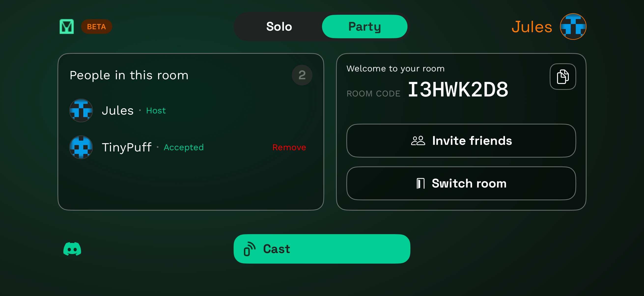This screenshot has width=644, height=296.
Task: Click the cast signal icon on Cast button
Action: [250, 249]
